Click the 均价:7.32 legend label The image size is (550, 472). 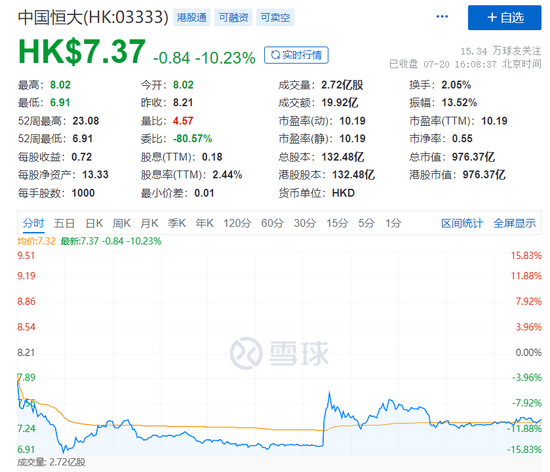click(36, 241)
